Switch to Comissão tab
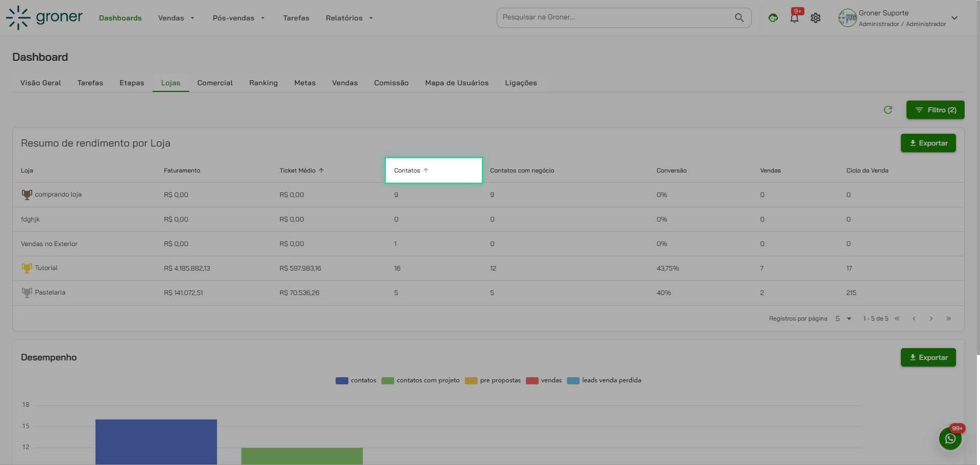The image size is (980, 465). (391, 83)
